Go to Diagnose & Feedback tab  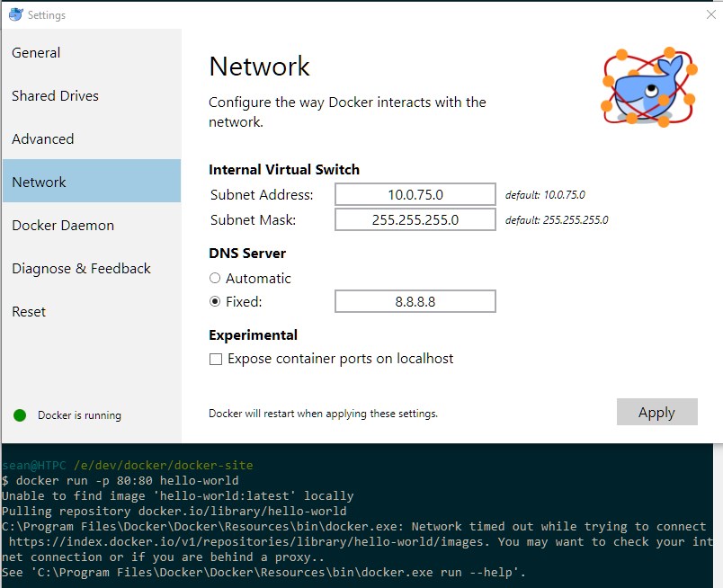tap(92, 269)
